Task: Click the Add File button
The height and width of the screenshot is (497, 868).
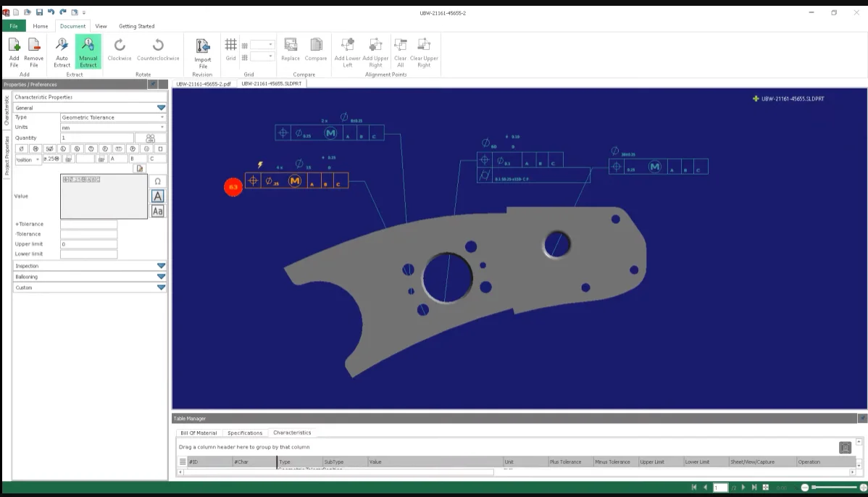Action: tap(14, 52)
